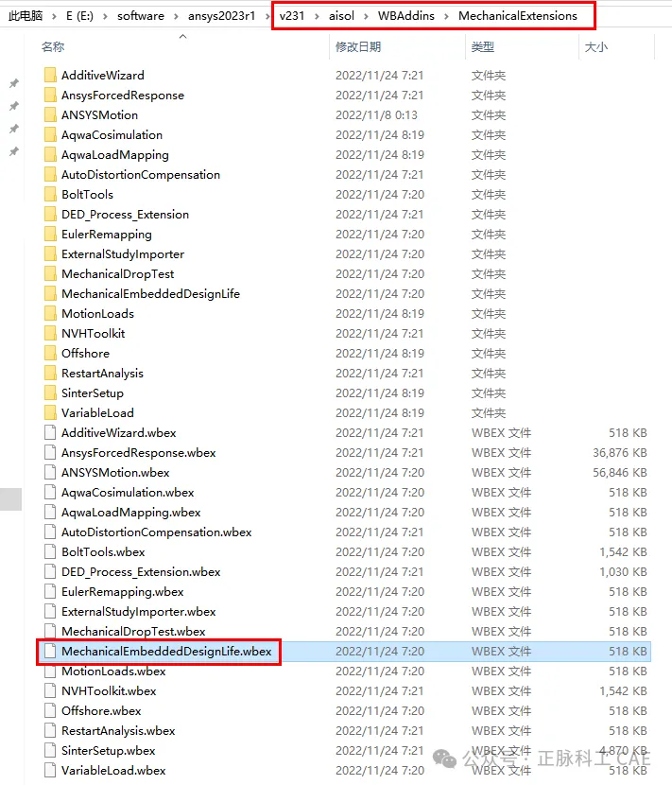672x785 pixels.
Task: Select the AdditiveWizard.wbex file icon
Action: pos(50,432)
